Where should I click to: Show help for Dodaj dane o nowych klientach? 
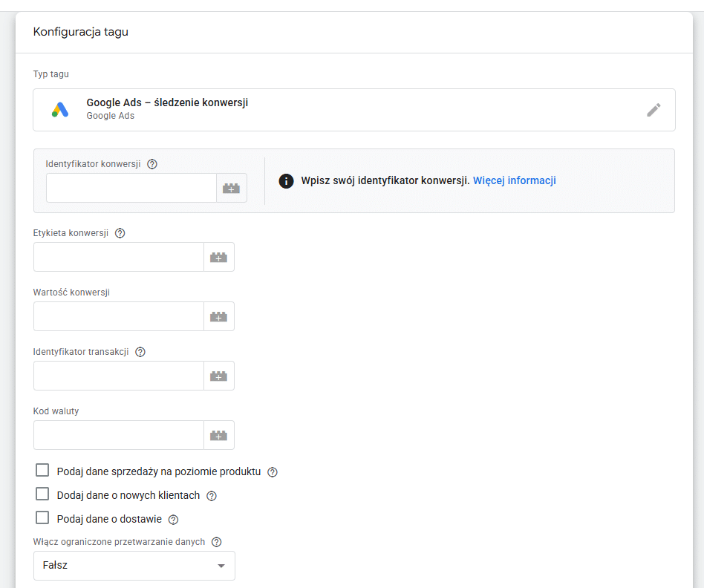tap(212, 496)
